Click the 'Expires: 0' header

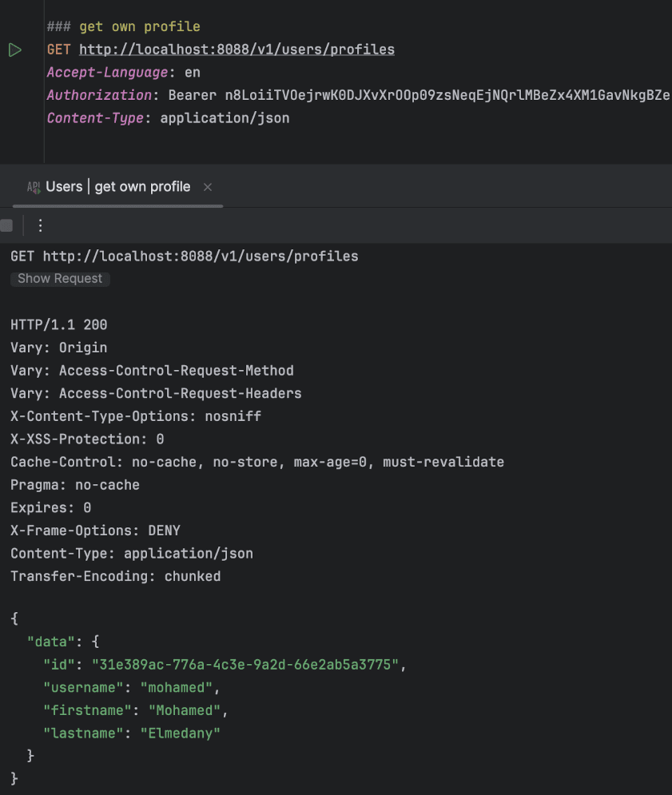coord(50,507)
